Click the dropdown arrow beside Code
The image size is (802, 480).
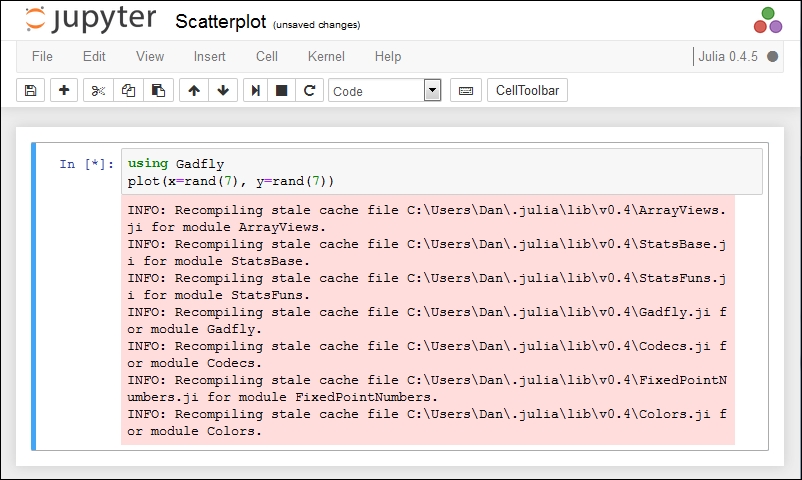pyautogui.click(x=432, y=91)
